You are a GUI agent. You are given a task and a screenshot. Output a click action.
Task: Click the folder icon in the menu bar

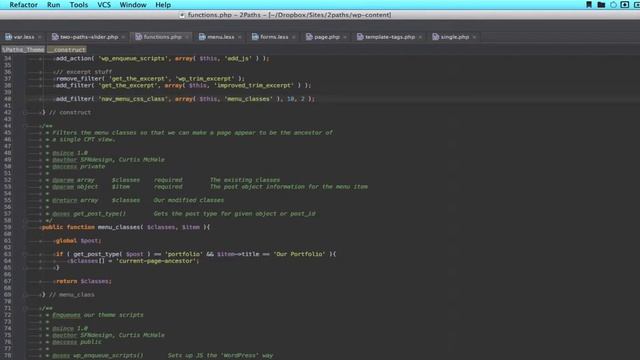601,4
